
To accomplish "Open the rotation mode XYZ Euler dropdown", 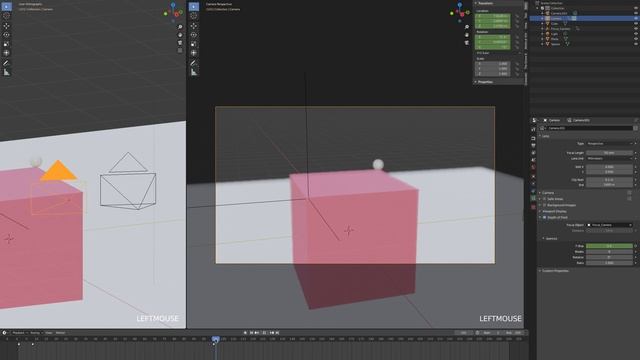I will (x=498, y=53).
